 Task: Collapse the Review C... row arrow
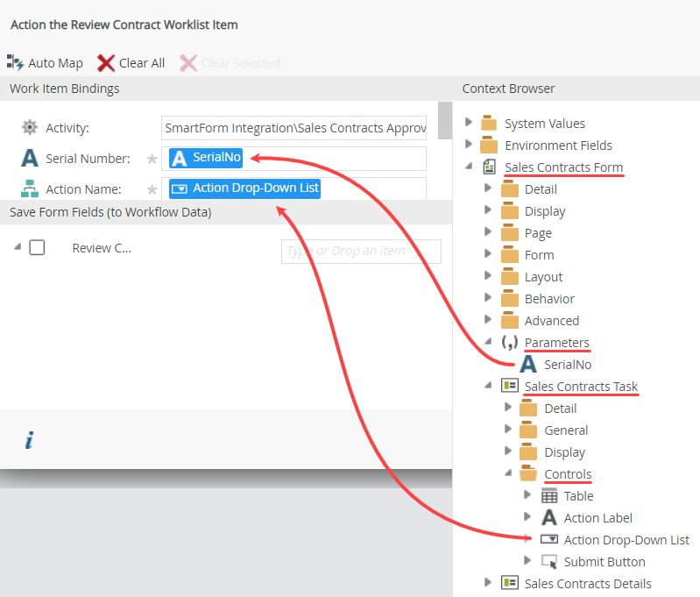(x=18, y=246)
